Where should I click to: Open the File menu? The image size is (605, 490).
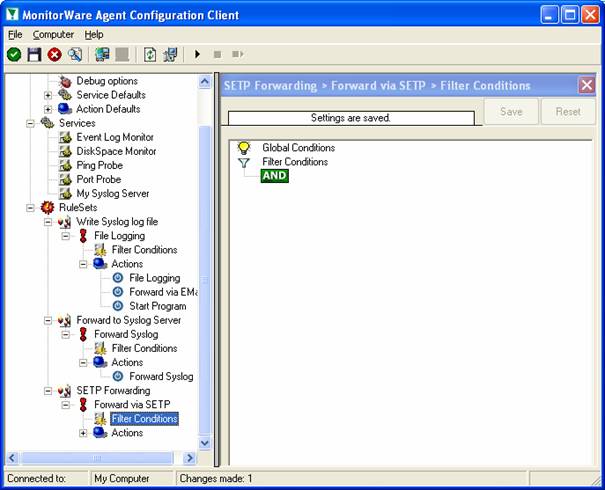(x=15, y=35)
